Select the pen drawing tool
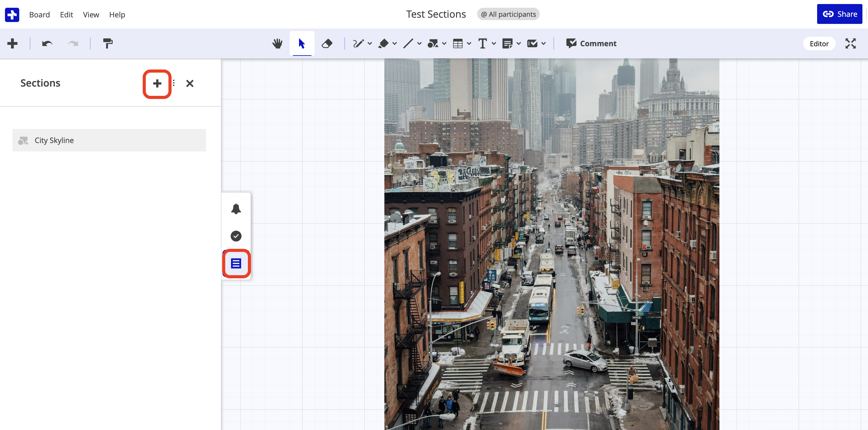The height and width of the screenshot is (430, 868). click(x=358, y=43)
